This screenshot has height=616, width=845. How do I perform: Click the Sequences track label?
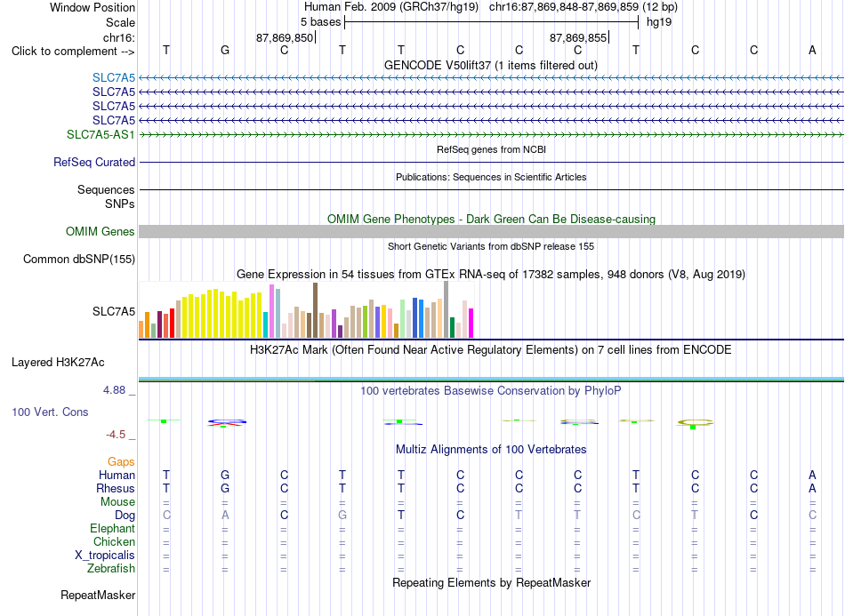[106, 189]
